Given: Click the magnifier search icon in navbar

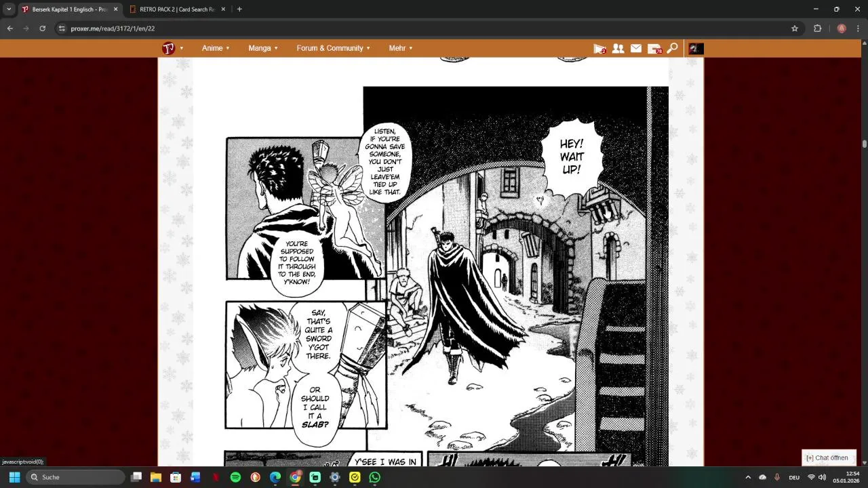Looking at the screenshot, I should coord(672,48).
